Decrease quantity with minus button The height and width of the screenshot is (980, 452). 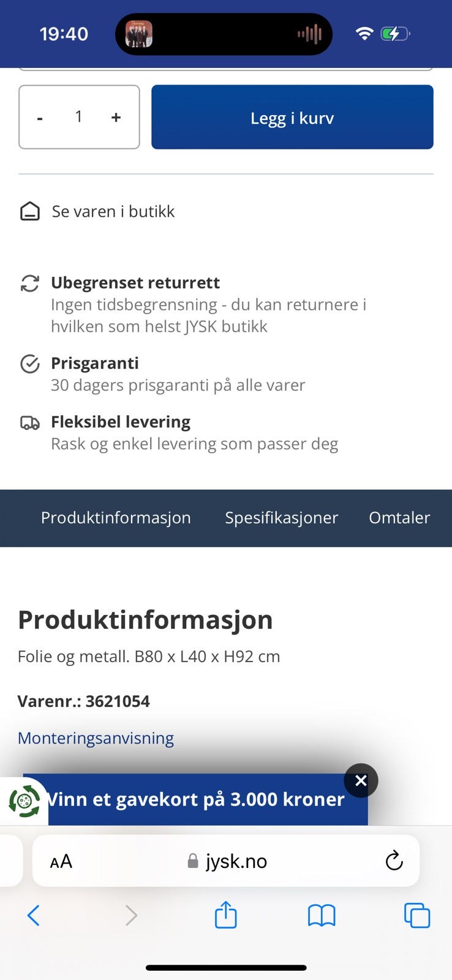coord(40,118)
